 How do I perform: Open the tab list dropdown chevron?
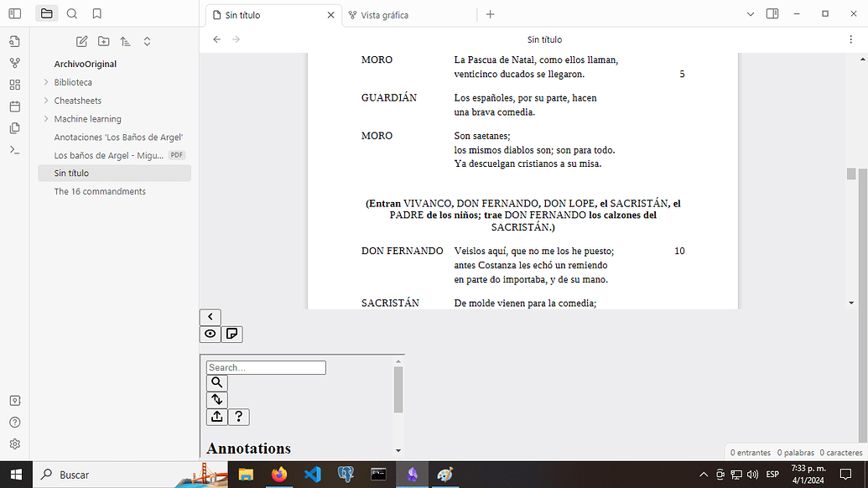[750, 15]
